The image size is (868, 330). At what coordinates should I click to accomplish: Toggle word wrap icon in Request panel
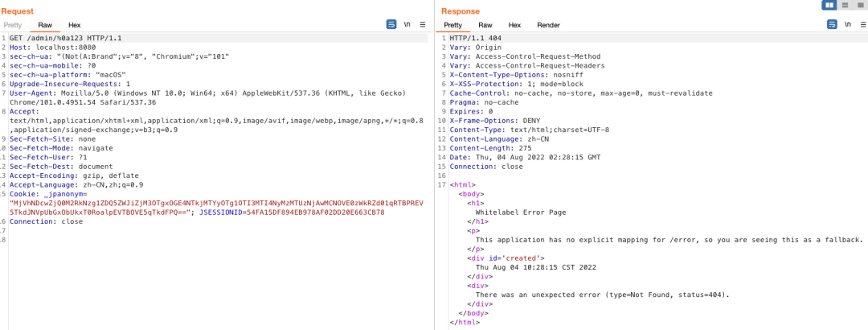click(391, 25)
